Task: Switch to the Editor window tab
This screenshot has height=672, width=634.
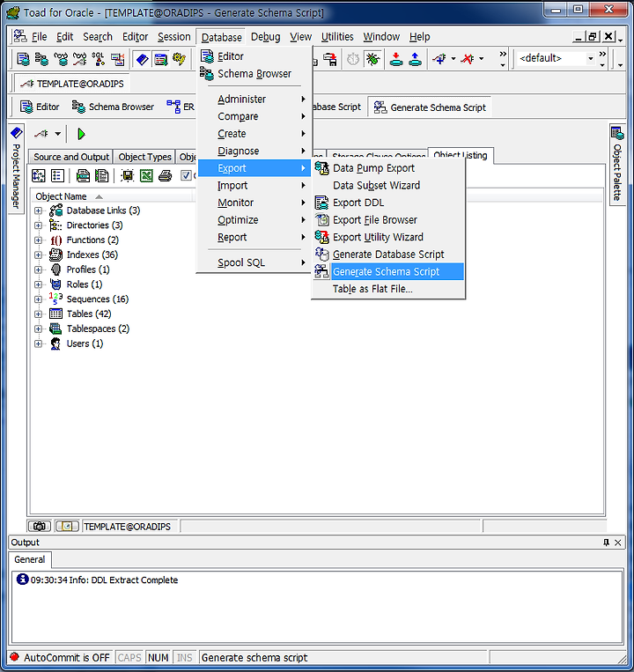Action: tap(40, 107)
